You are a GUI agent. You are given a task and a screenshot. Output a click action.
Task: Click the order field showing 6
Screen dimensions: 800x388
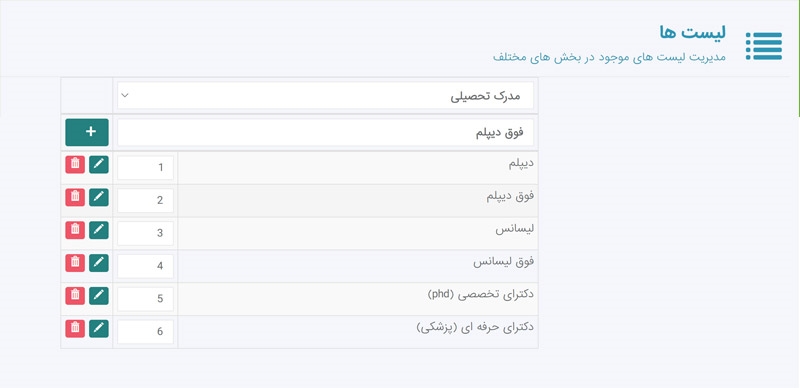click(x=145, y=332)
